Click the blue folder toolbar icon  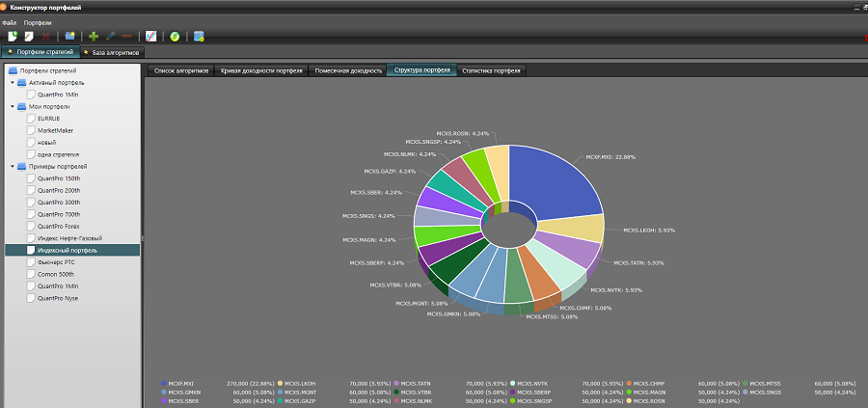click(x=70, y=36)
